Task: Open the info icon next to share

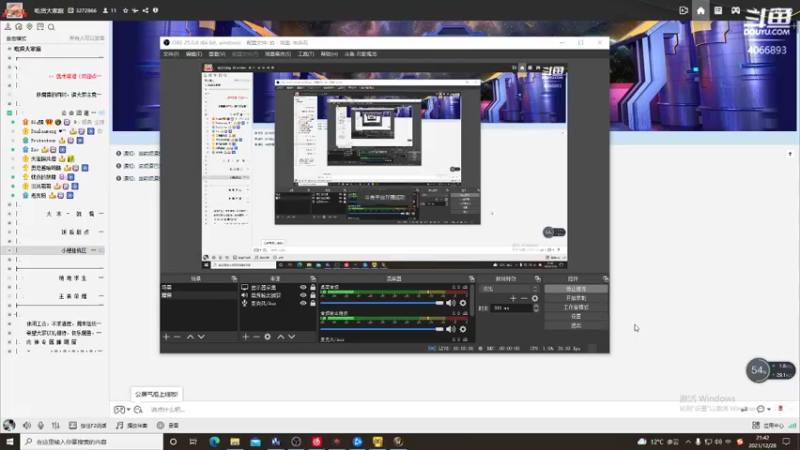Action: (x=156, y=10)
